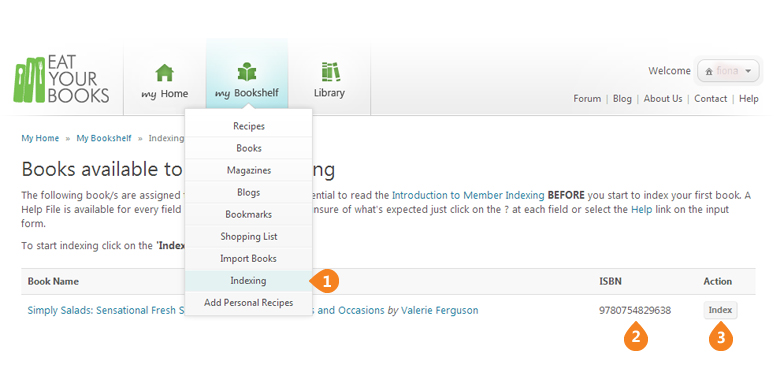Choose Books in the dropdown menu

[249, 148]
